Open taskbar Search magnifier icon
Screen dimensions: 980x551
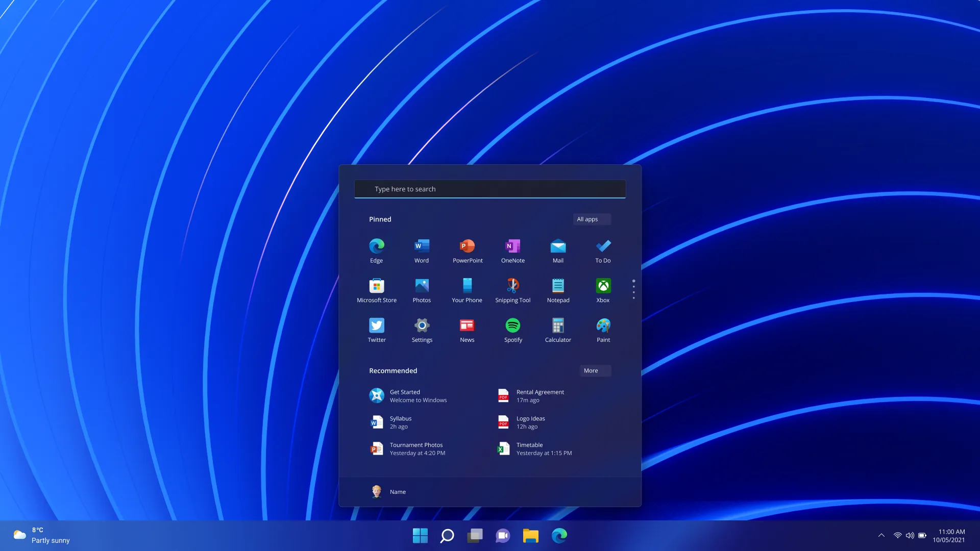[447, 535]
